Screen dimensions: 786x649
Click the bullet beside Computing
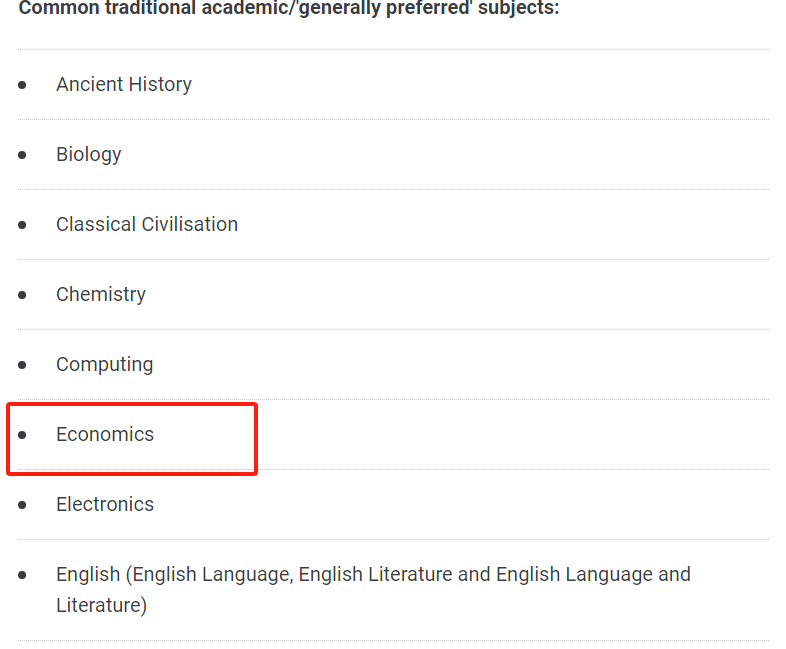22,365
